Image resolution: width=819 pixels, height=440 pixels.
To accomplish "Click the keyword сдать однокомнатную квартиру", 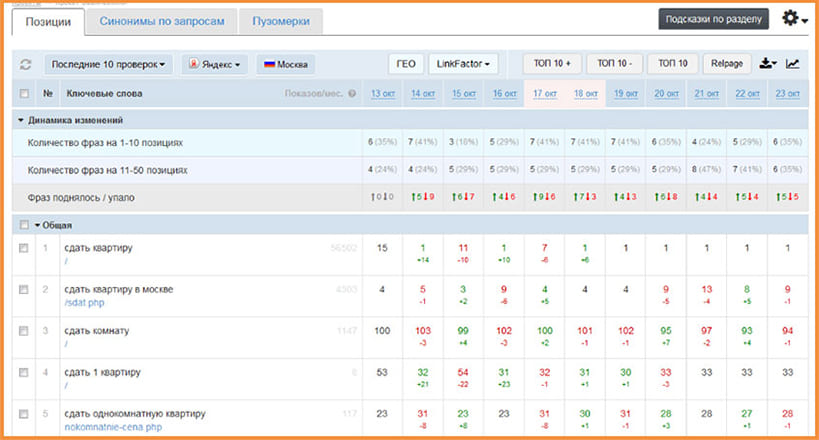I will 135,414.
